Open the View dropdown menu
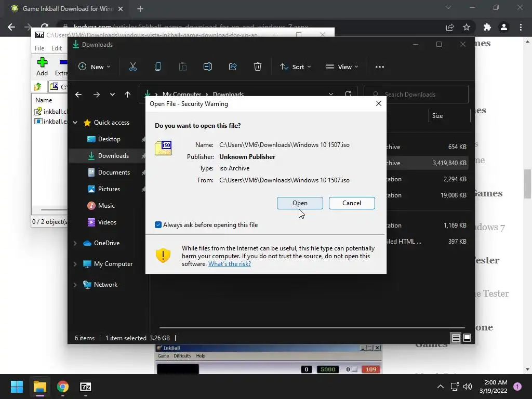The height and width of the screenshot is (399, 532). [x=342, y=67]
